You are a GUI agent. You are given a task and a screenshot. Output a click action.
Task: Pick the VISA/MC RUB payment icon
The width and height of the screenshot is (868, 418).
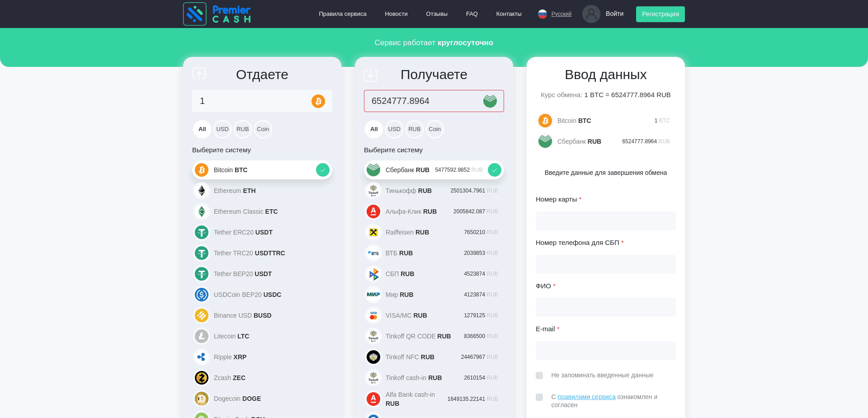(x=373, y=315)
